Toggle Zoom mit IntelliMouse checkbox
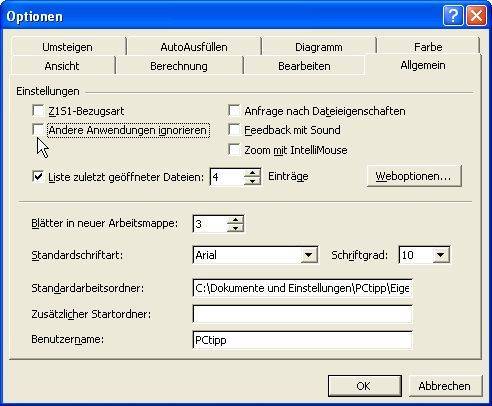 (234, 150)
